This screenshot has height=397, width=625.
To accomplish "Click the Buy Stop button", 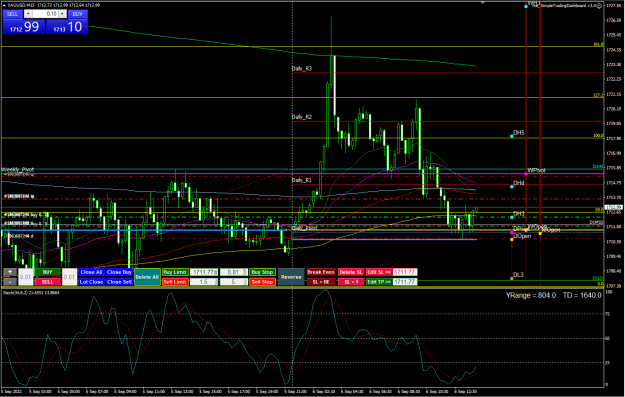I will click(262, 272).
